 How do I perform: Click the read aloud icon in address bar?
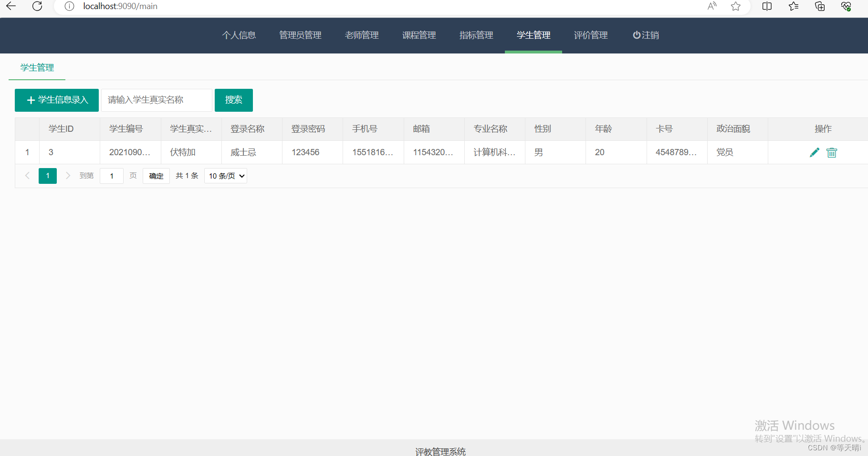711,6
